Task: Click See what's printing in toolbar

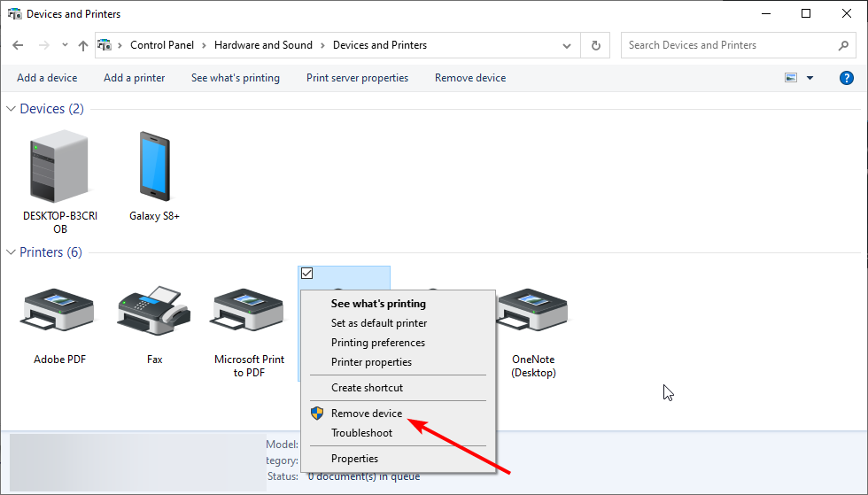Action: [236, 78]
